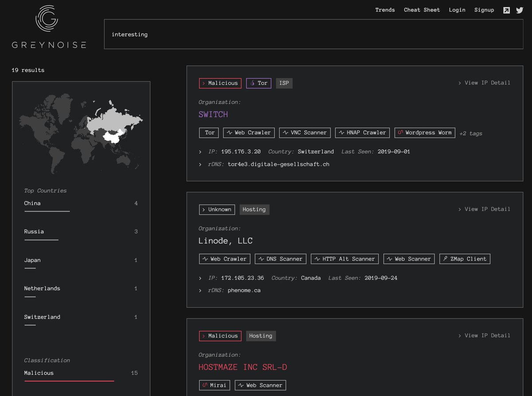Screen dimensions: 532x396
Task: Open the SWITCH organization name
Action: pos(213,114)
